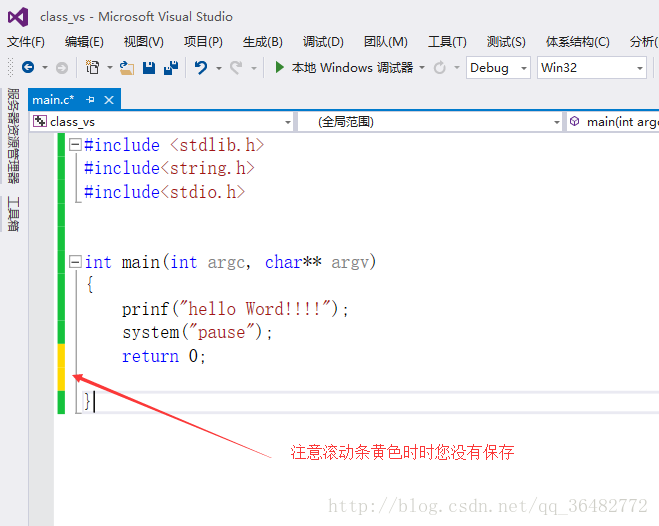659x526 pixels.
Task: Undo the last edit with the undo icon
Action: tap(201, 67)
